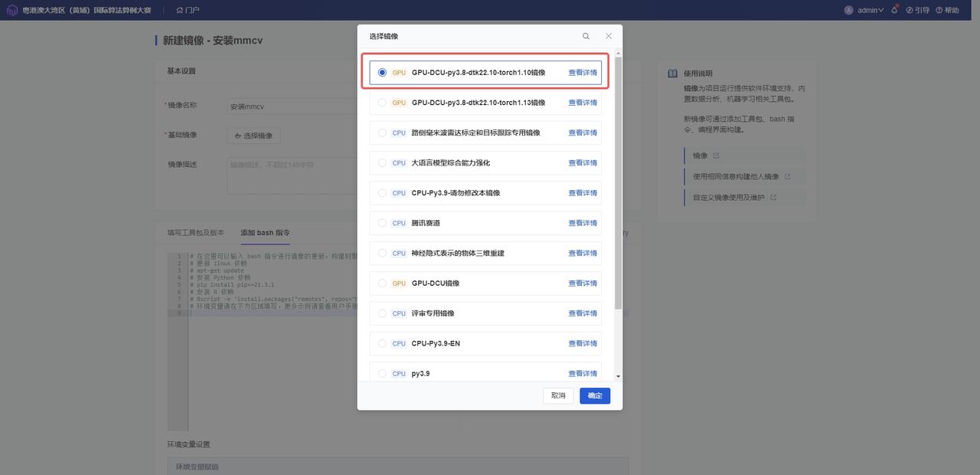The height and width of the screenshot is (475, 980).
Task: Select the GPU-DCU-py3.8-dtk22.10-torch1.13 image radio
Action: pos(382,102)
